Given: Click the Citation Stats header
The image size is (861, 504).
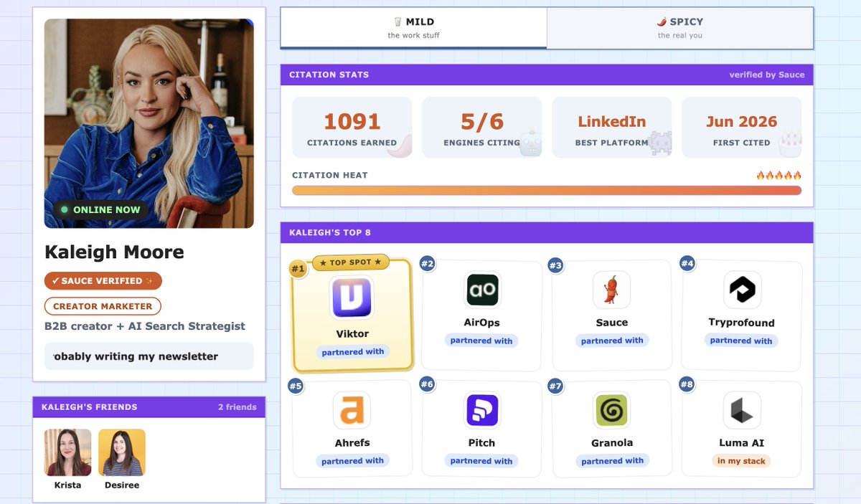Looking at the screenshot, I should tap(547, 75).
